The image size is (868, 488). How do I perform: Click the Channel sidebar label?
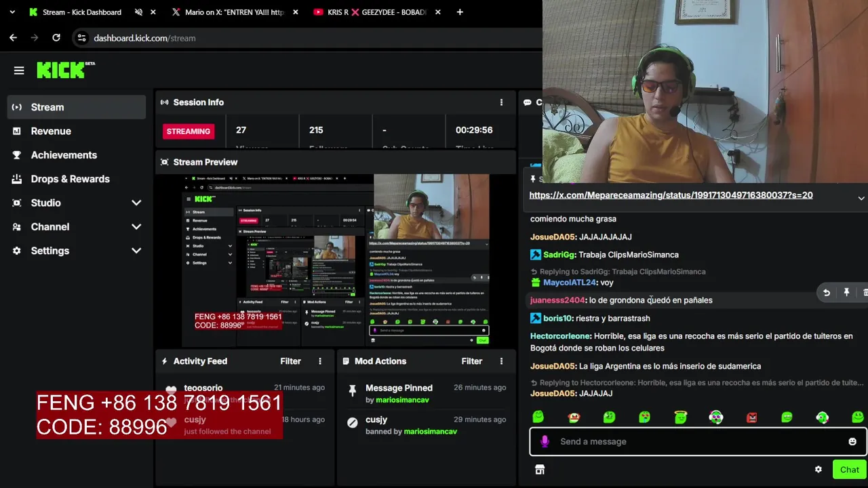coord(50,226)
